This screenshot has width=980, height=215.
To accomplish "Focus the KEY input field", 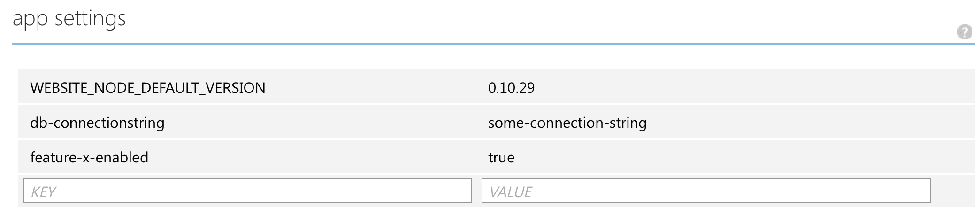I will (x=248, y=191).
